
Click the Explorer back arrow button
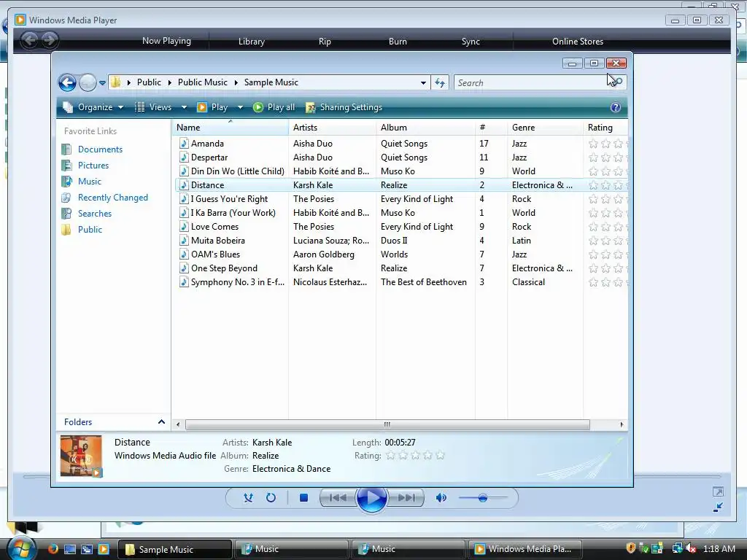click(68, 82)
